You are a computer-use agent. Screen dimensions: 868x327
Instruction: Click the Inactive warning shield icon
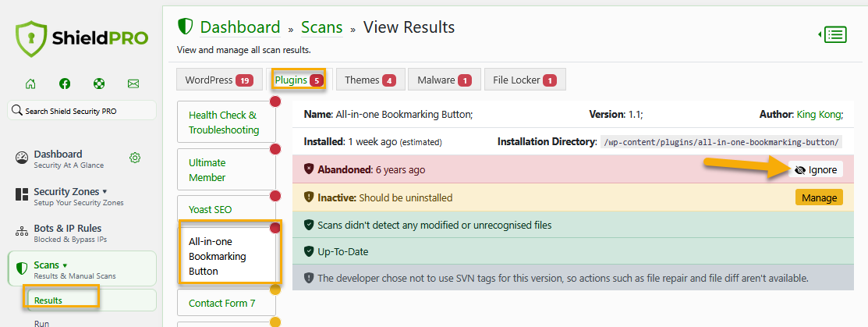(x=309, y=197)
